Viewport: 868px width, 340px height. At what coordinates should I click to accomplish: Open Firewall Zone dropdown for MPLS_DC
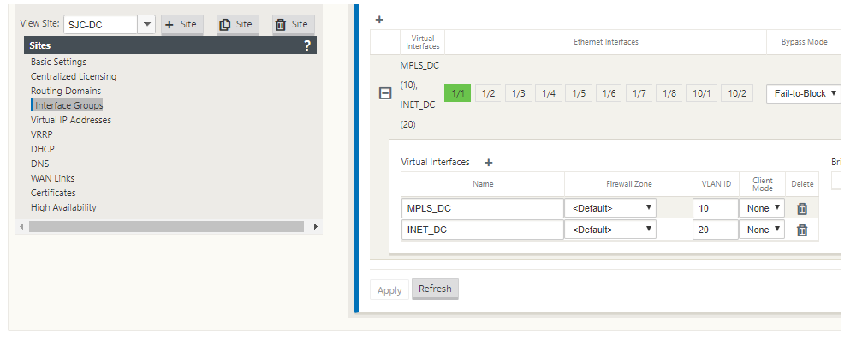(610, 208)
